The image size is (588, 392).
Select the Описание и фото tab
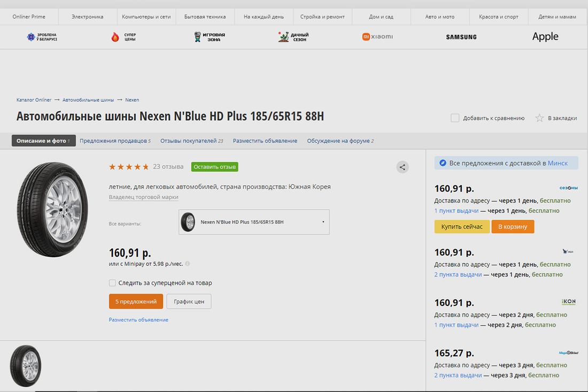pos(43,141)
